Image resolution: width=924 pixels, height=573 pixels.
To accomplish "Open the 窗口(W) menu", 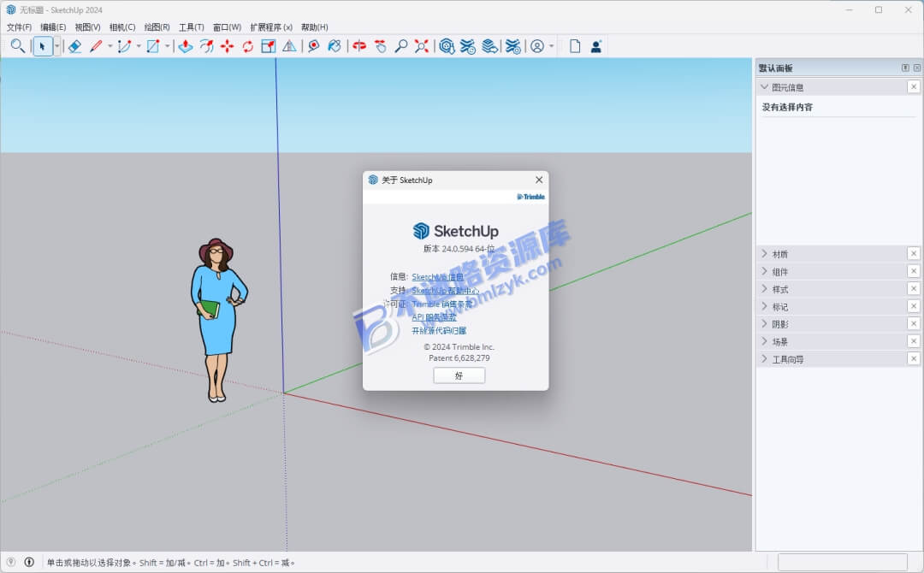I will (x=227, y=27).
